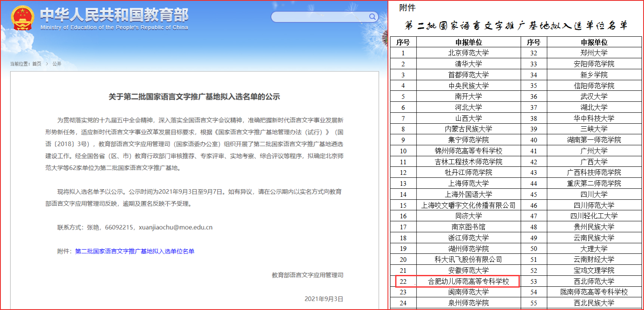Select table cell 三峡大学
Screen dimensions: 644x310
(x=594, y=129)
